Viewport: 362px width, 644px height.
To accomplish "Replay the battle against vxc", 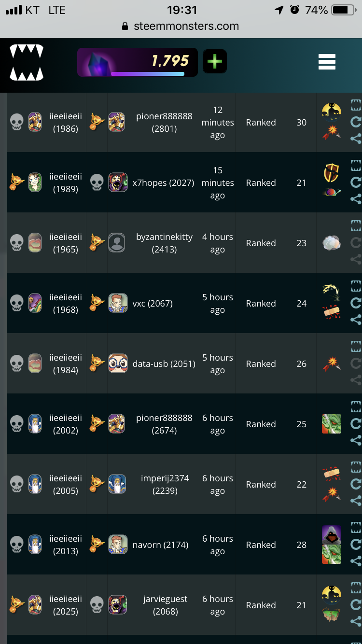I will [356, 303].
